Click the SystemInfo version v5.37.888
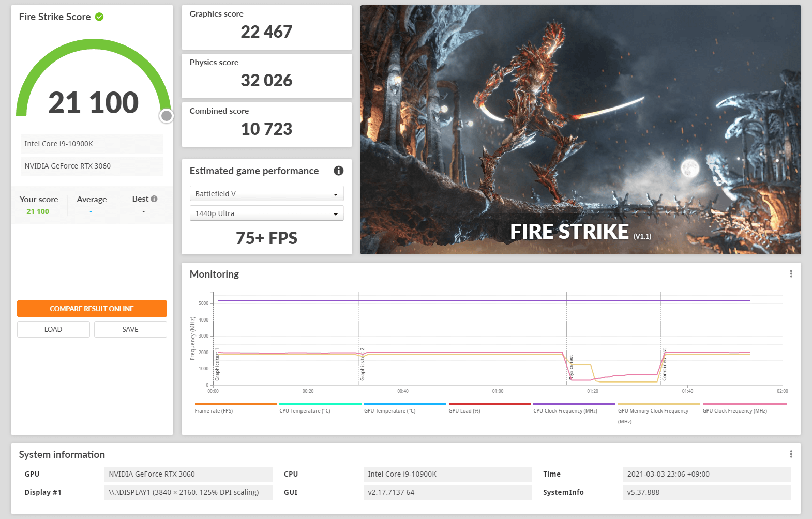 (x=707, y=492)
